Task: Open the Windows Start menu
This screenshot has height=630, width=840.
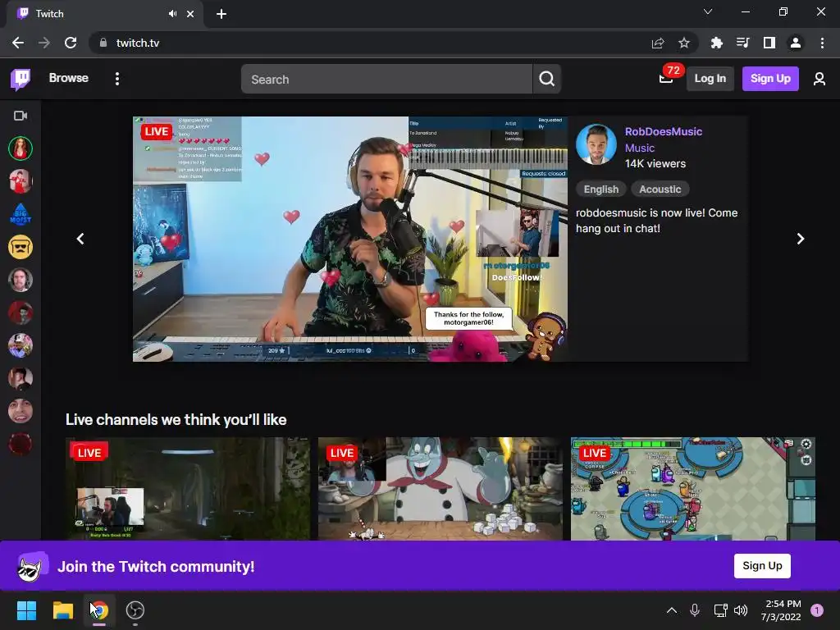Action: [27, 610]
